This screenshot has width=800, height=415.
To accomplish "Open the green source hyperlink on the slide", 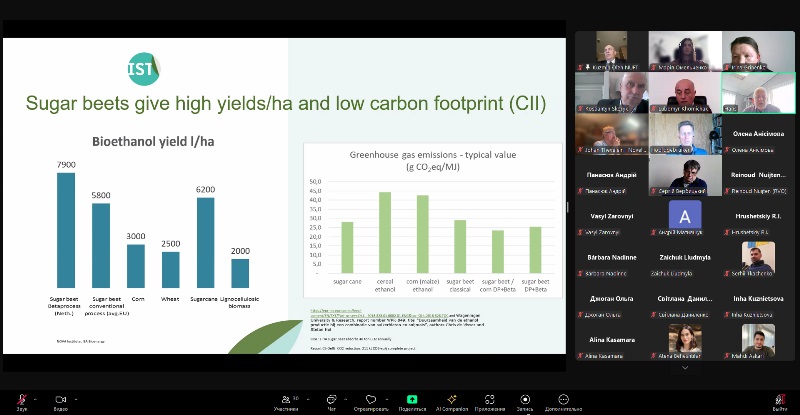I will [x=379, y=313].
